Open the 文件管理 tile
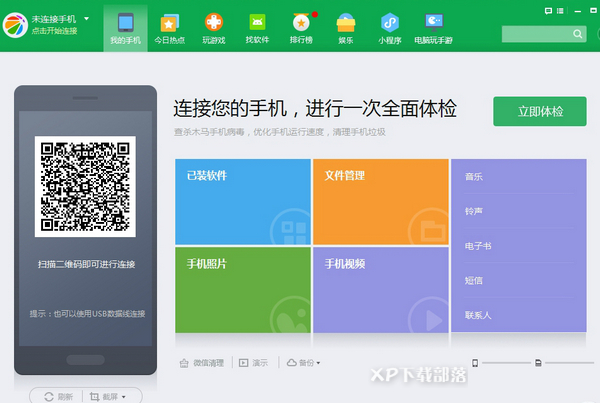The image size is (600, 403). pos(381,202)
